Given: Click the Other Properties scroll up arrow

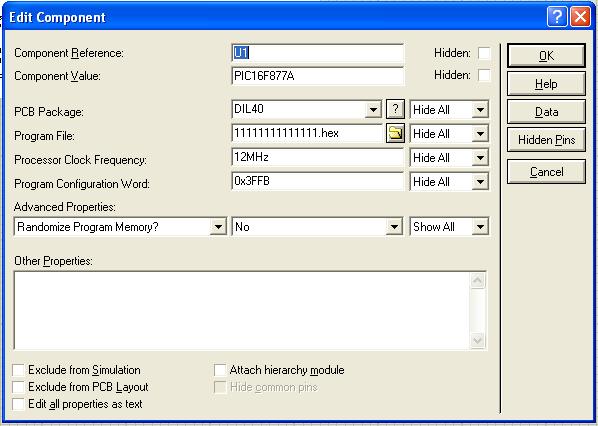Looking at the screenshot, I should [x=478, y=281].
